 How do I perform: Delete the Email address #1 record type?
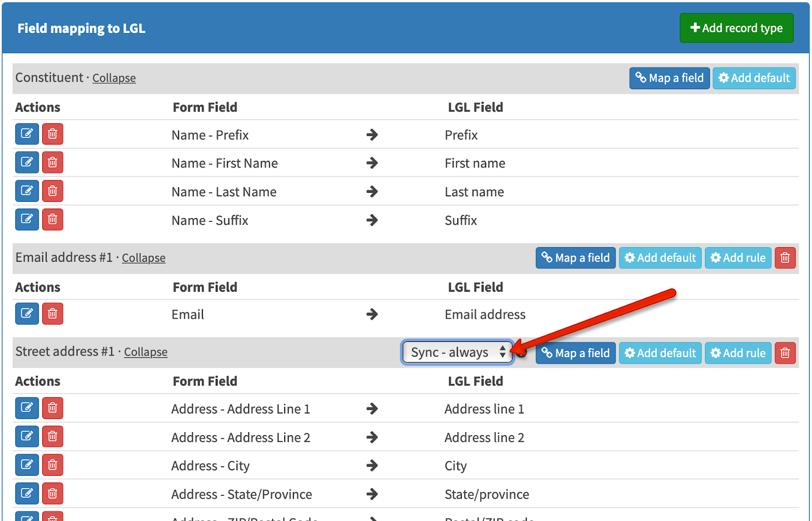click(x=785, y=258)
